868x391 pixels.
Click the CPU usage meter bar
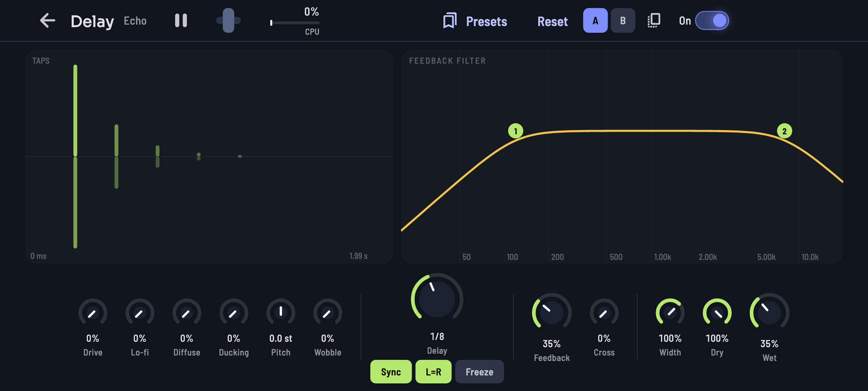tap(295, 23)
